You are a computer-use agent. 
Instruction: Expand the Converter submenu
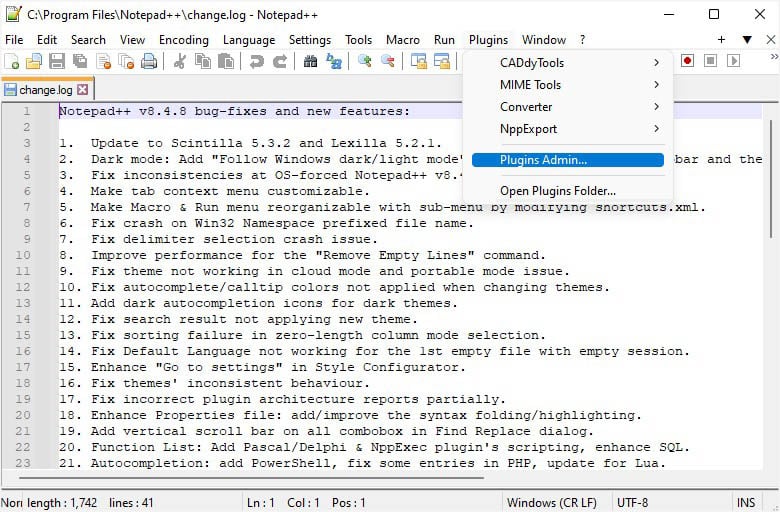(x=568, y=106)
